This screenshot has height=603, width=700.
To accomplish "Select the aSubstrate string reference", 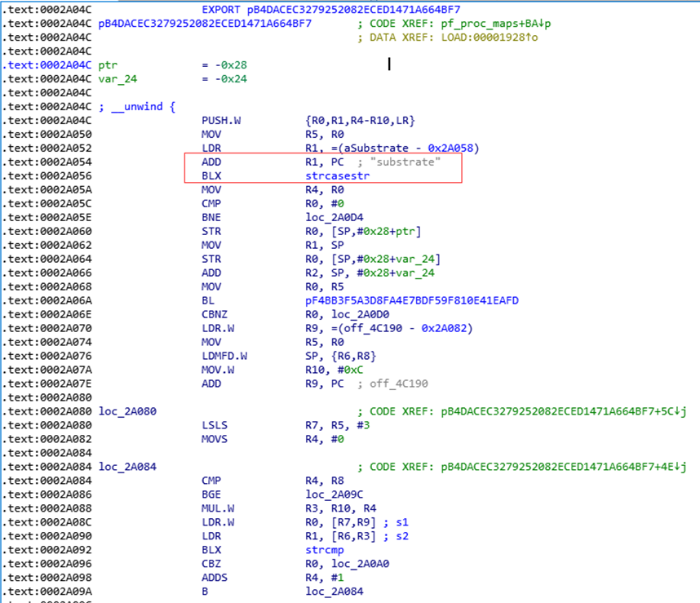I will tap(376, 149).
